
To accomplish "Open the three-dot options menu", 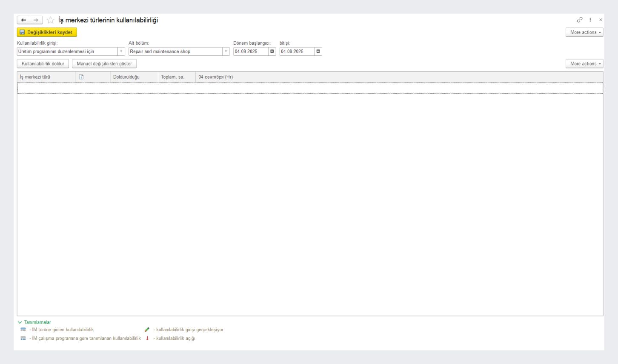I will pos(590,20).
